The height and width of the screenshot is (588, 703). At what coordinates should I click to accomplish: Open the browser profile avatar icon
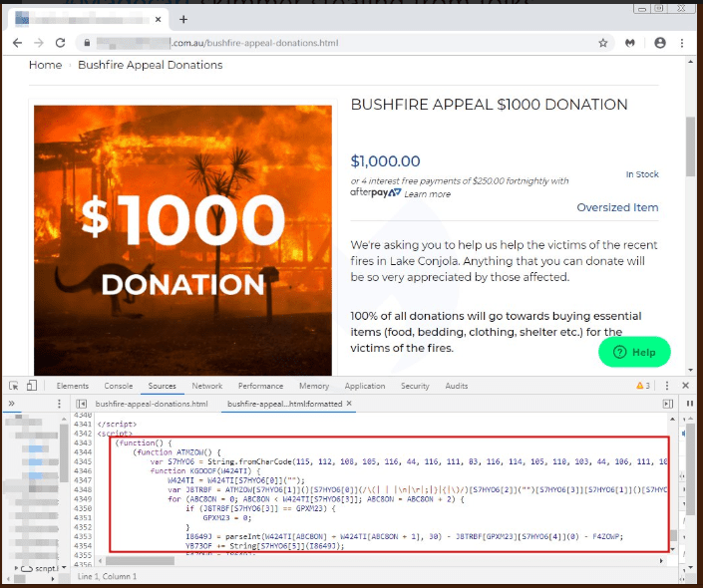pos(660,43)
